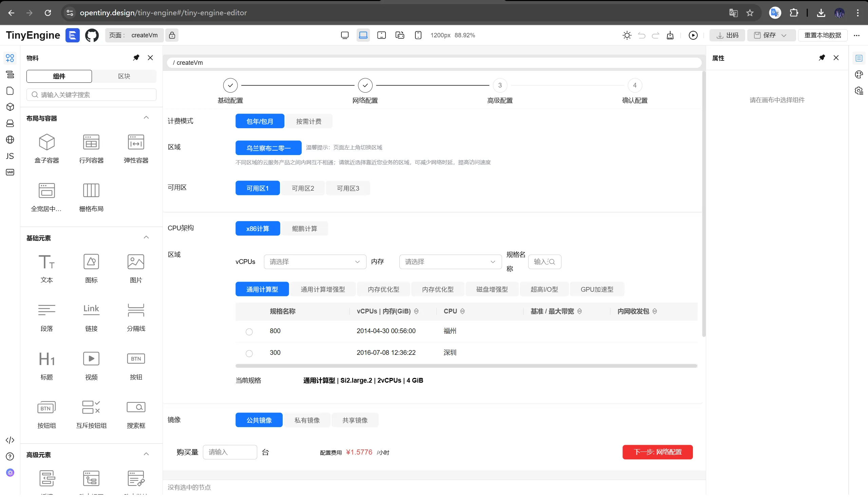The height and width of the screenshot is (498, 868).
Task: Pin the 物料 materials panel
Action: pyautogui.click(x=136, y=58)
